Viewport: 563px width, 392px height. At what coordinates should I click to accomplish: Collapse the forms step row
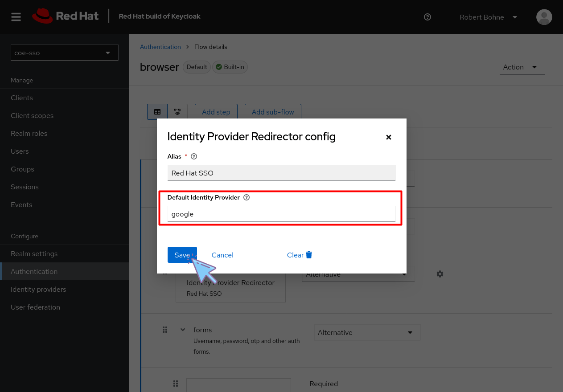[182, 330]
